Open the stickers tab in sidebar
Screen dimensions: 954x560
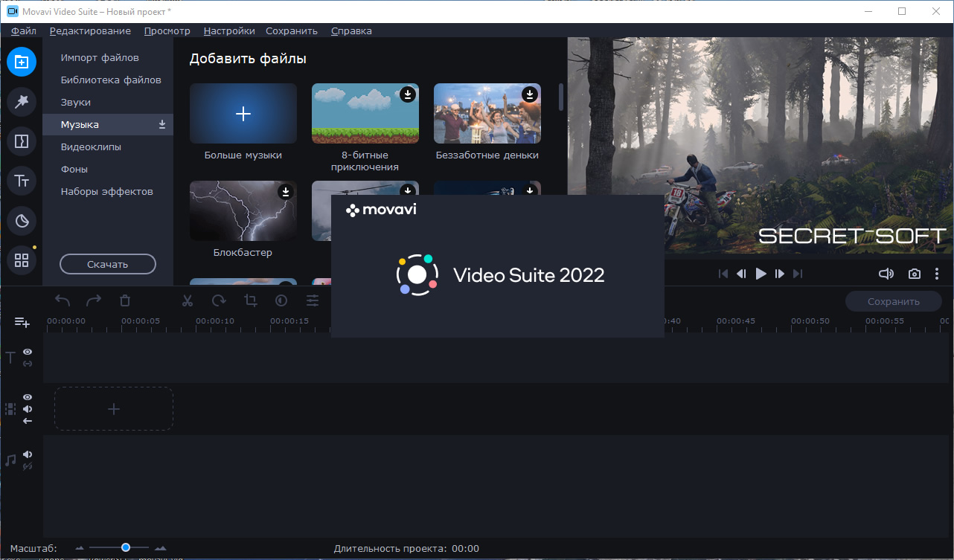(x=22, y=220)
